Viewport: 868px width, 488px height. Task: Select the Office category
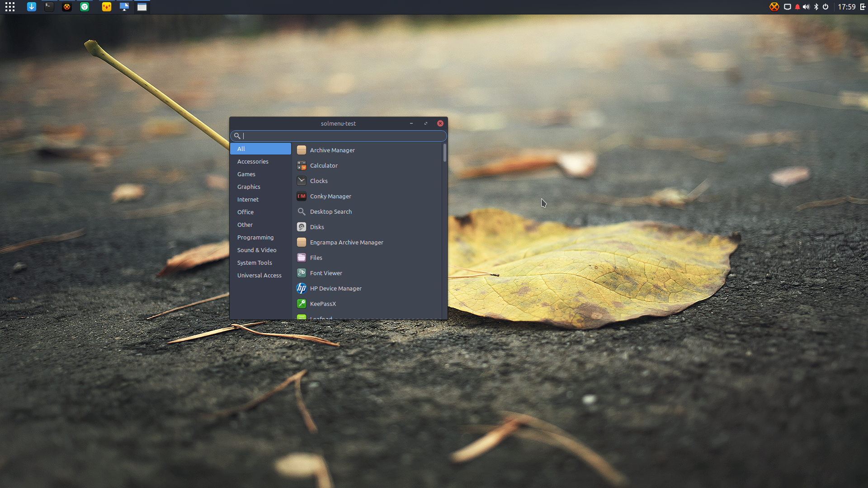260,212
